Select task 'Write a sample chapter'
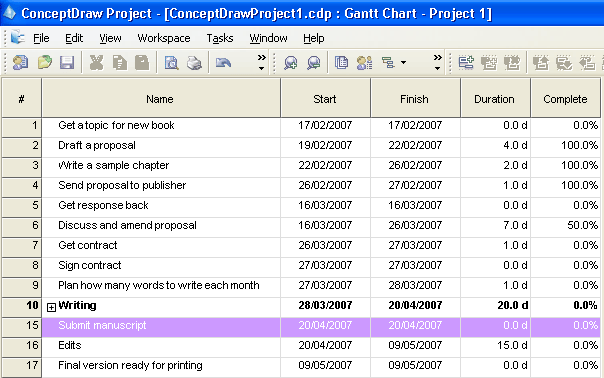This screenshot has width=604, height=378. coord(113,166)
